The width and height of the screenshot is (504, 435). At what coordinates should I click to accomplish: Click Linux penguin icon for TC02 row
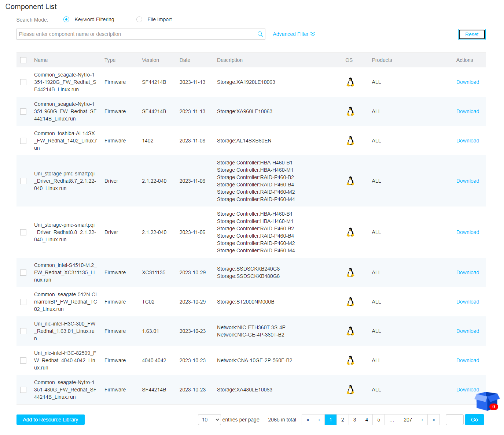[x=350, y=302]
